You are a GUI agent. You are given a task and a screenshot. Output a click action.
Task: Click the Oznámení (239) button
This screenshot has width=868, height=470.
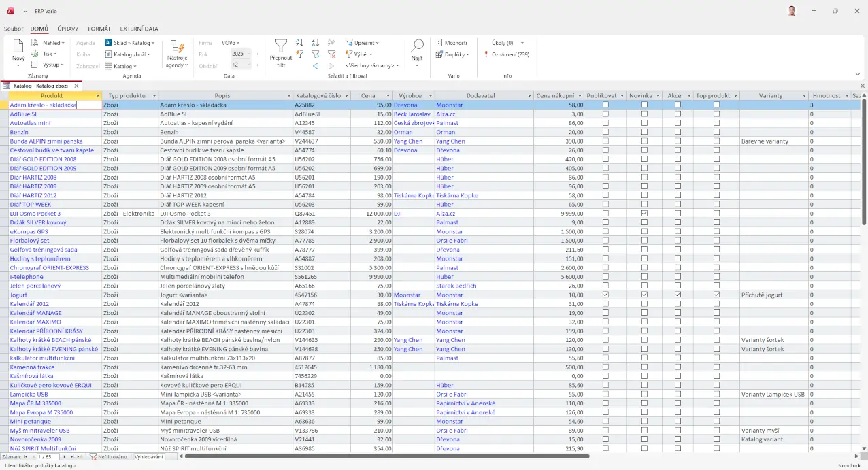[x=510, y=54]
